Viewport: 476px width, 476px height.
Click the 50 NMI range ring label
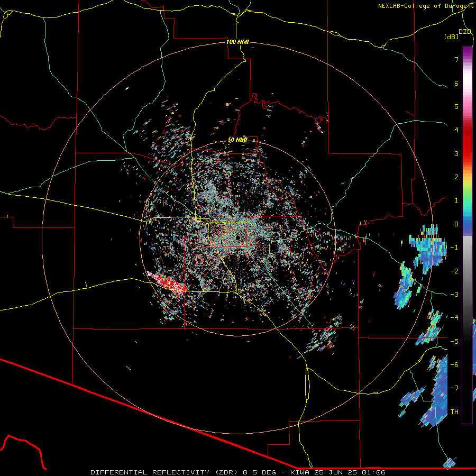point(237,140)
